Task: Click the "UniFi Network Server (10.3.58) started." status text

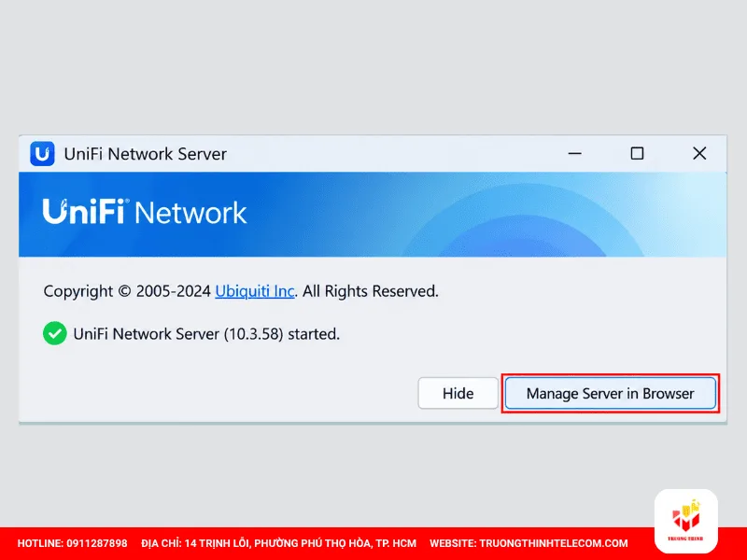Action: click(x=206, y=334)
